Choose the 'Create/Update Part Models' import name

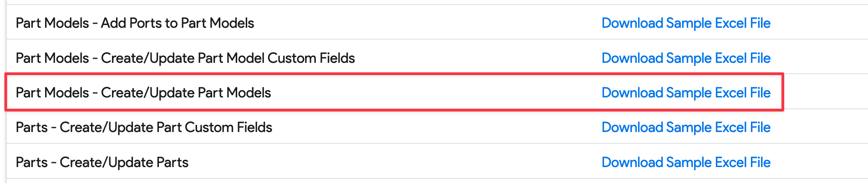[186, 93]
